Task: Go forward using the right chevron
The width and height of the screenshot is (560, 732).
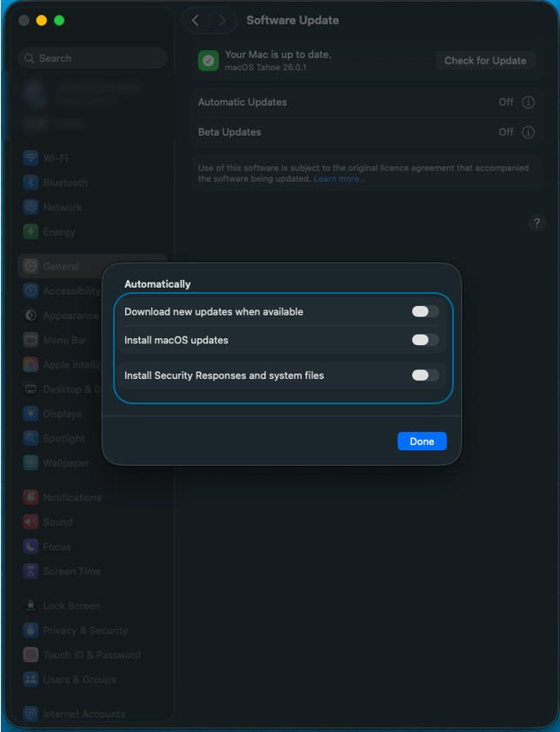Action: coord(223,20)
